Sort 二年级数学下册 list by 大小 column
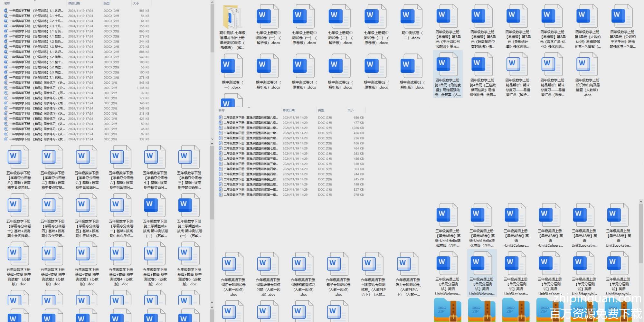This screenshot has height=322, width=644. [x=350, y=110]
